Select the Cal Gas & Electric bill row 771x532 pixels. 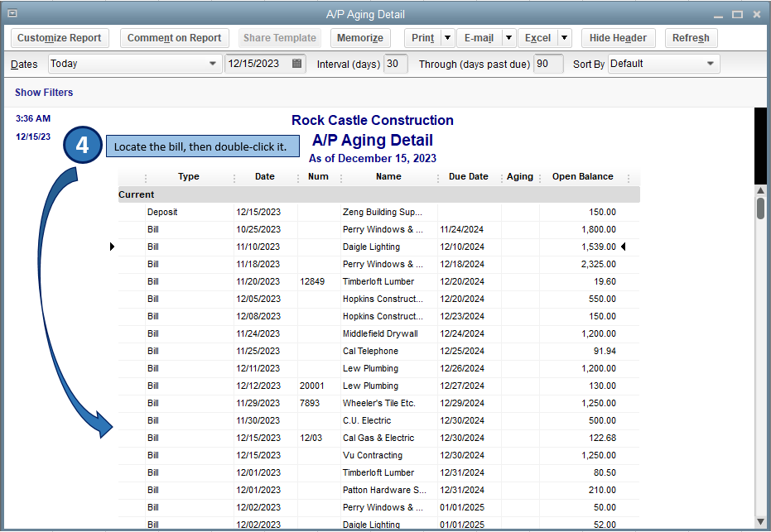pos(378,438)
